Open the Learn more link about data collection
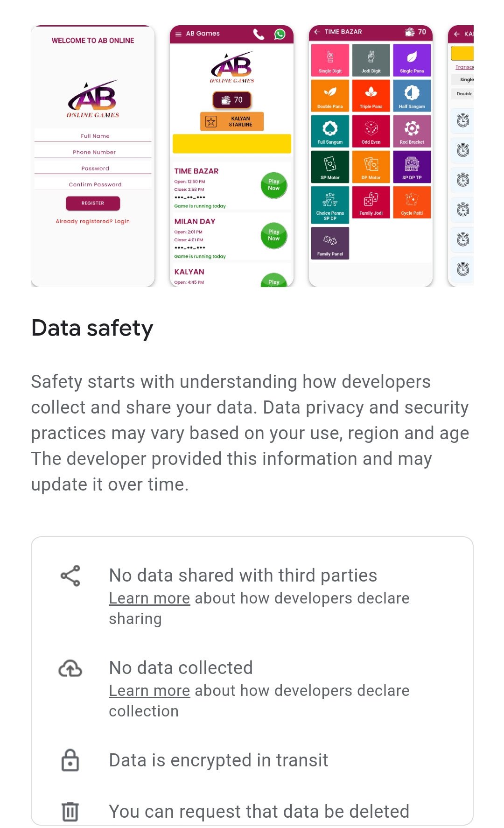This screenshot has width=504, height=828. [149, 691]
